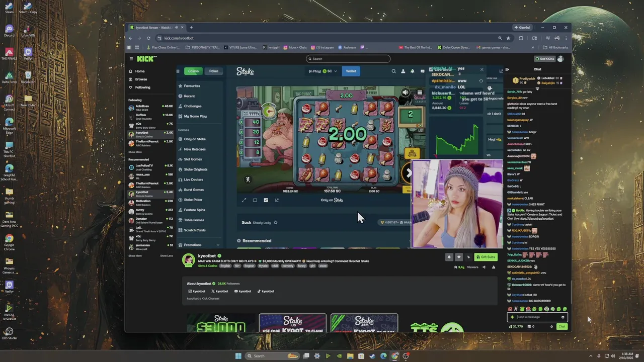The image size is (644, 362).
Task: Open the AdinRoss channel in Following
Action: [x=150, y=107]
